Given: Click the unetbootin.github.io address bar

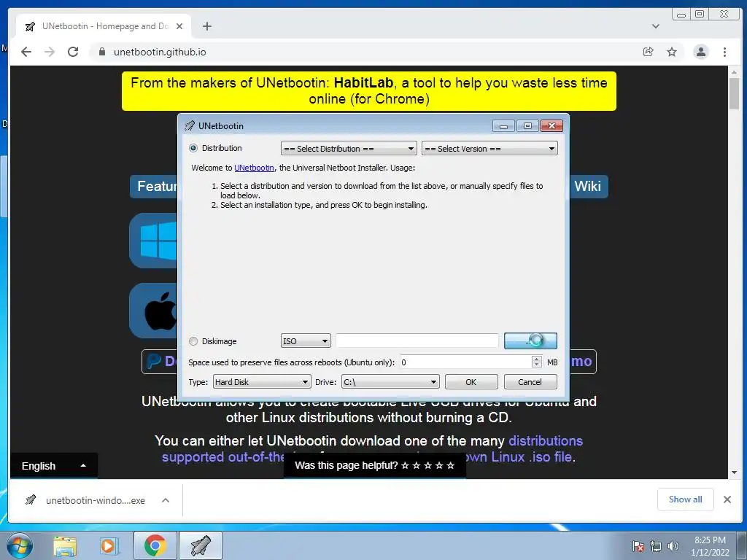Looking at the screenshot, I should (160, 52).
